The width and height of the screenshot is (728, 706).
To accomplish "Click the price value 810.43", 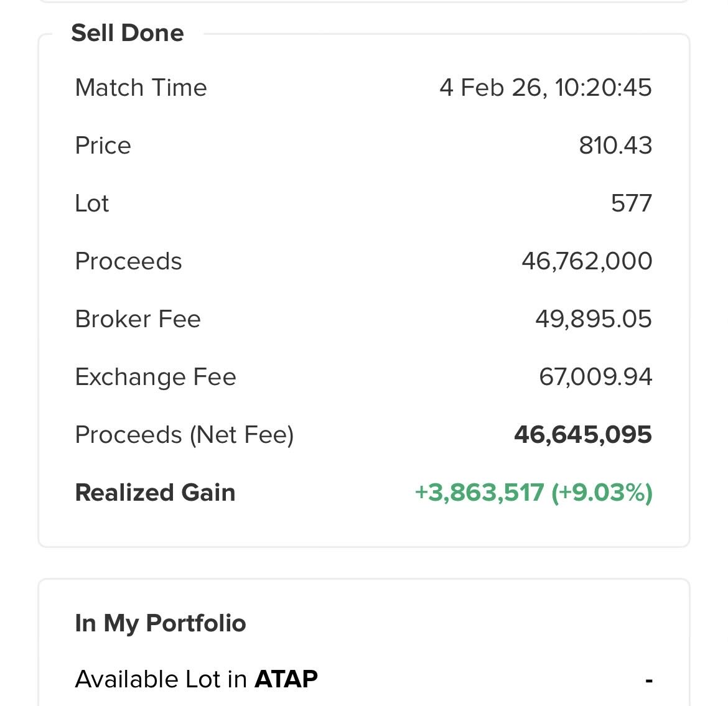I will coord(615,146).
